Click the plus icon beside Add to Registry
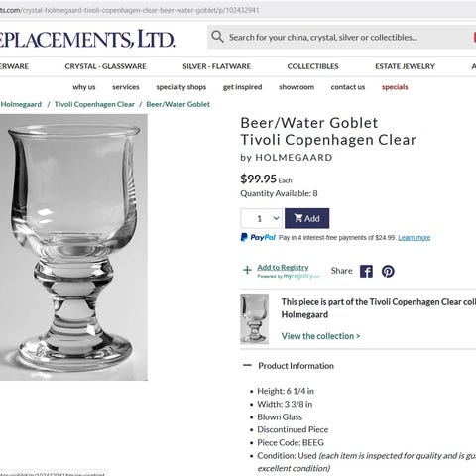This screenshot has height=476, width=476. [247, 270]
